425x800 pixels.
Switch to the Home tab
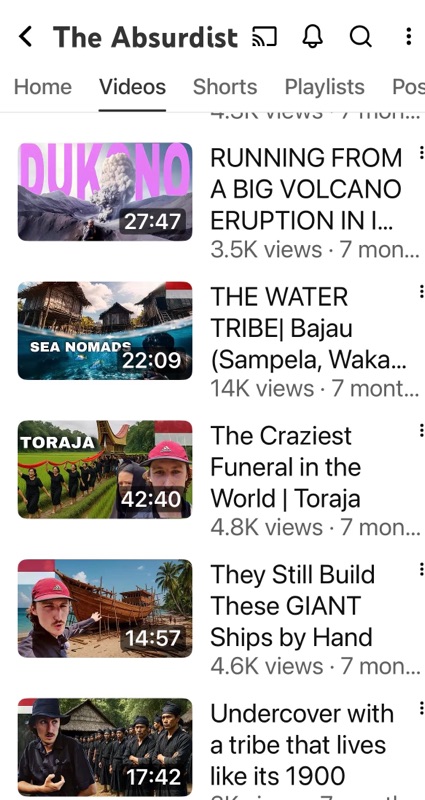(43, 87)
